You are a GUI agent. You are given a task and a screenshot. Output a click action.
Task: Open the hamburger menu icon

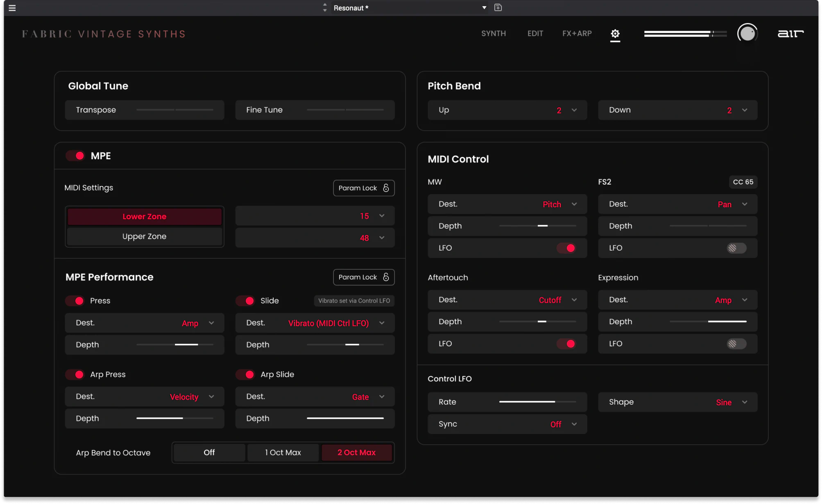(12, 8)
